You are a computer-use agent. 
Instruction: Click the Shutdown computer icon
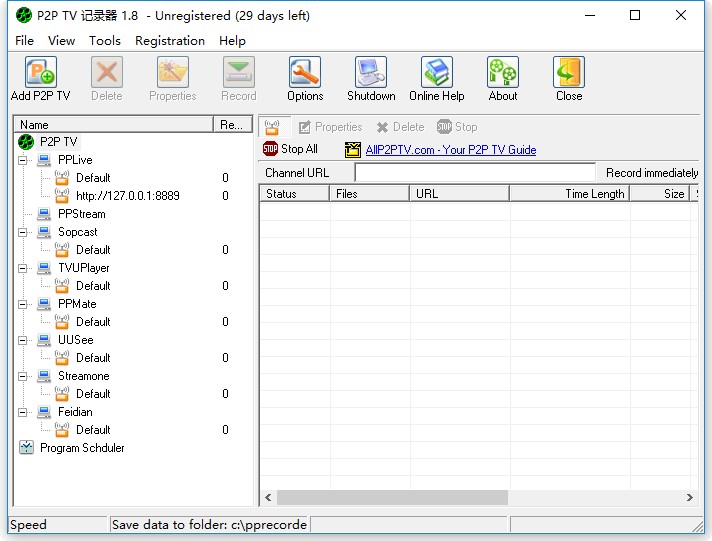[x=371, y=73]
